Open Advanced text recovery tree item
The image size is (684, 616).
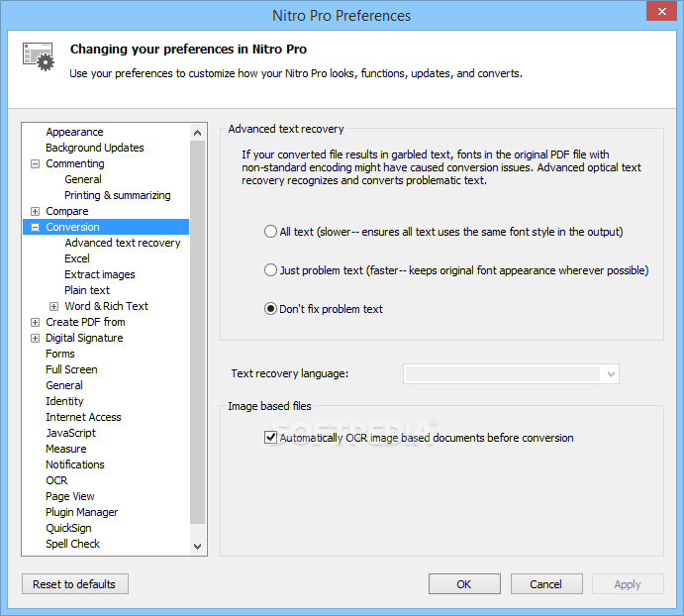(122, 243)
